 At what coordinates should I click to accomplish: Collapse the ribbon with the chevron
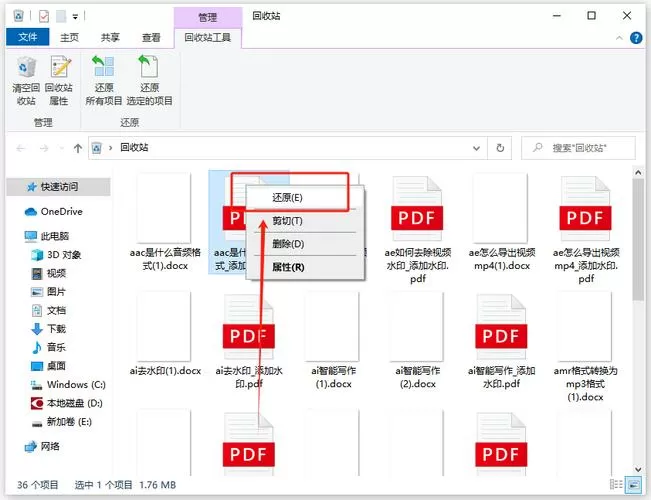point(619,38)
